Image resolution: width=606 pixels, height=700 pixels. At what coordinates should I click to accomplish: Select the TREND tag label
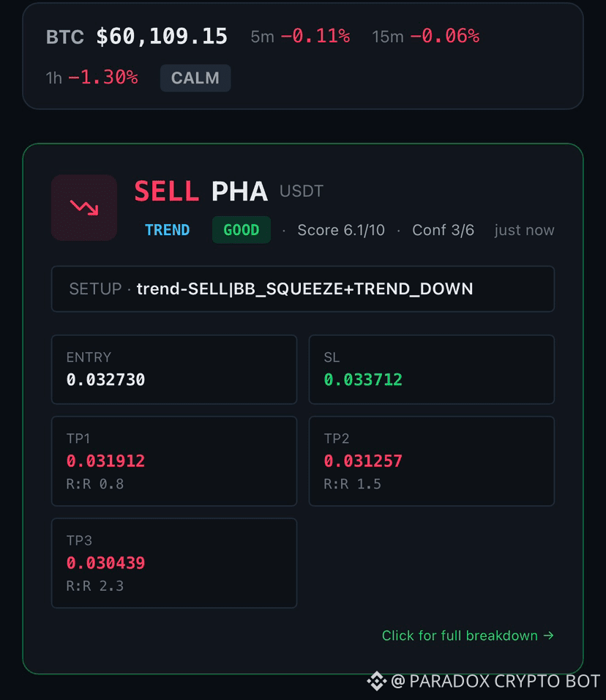[x=168, y=230]
